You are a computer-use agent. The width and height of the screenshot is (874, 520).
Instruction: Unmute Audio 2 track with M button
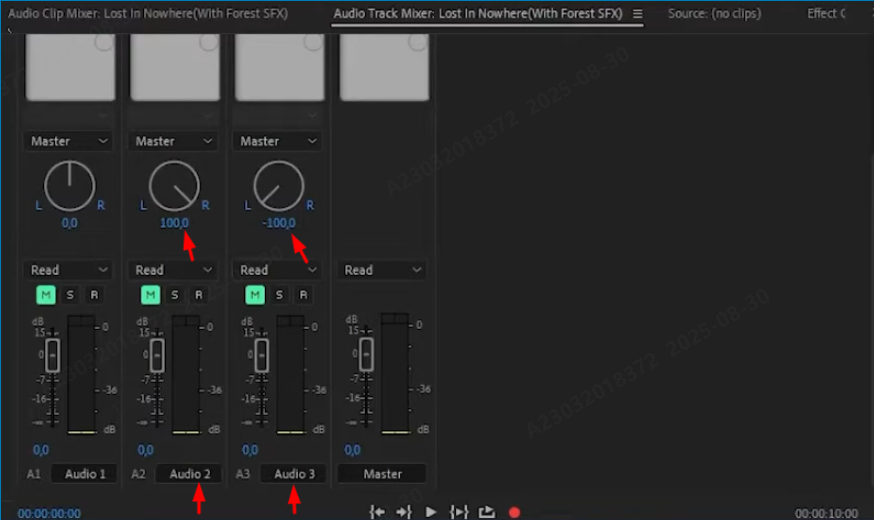click(150, 295)
